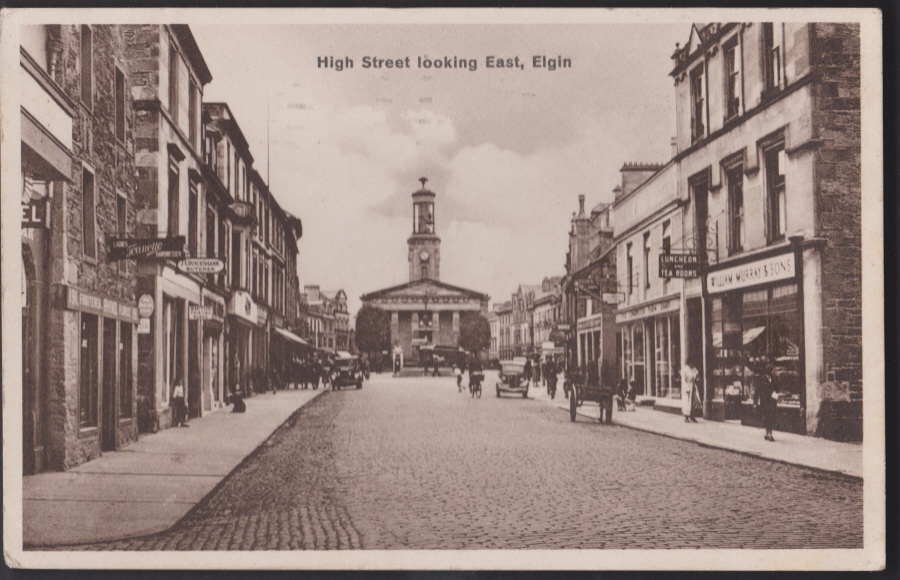Click the 'William Murray & Sons' shop sign
Screen dimensions: 900x580
coord(751,272)
